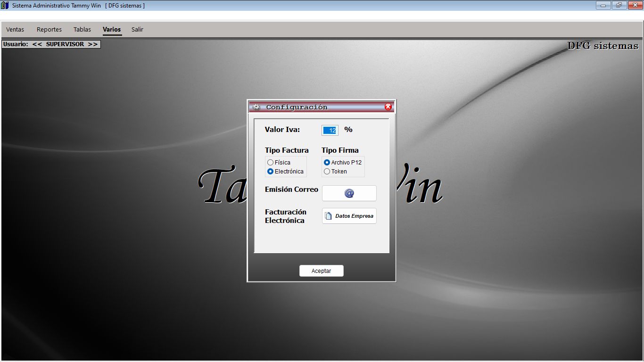Screen dimensions: 644x362
Task: Choose Archivo P12 signature type
Action: pyautogui.click(x=343, y=162)
